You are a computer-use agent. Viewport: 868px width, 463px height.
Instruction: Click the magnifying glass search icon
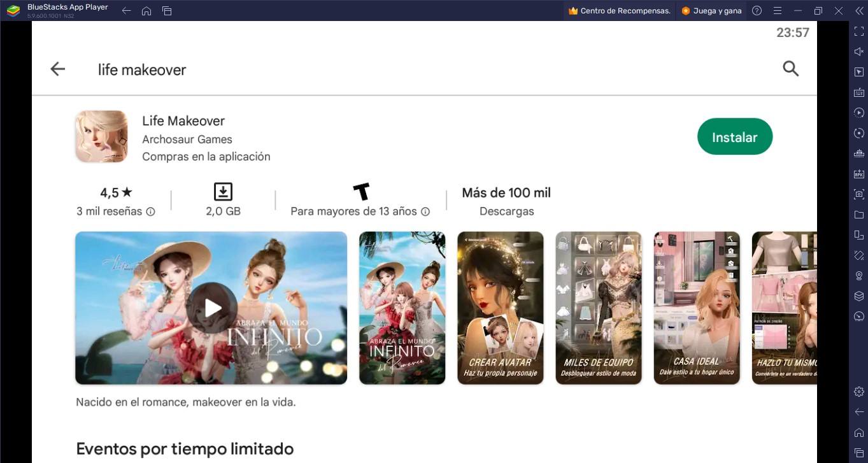point(790,69)
